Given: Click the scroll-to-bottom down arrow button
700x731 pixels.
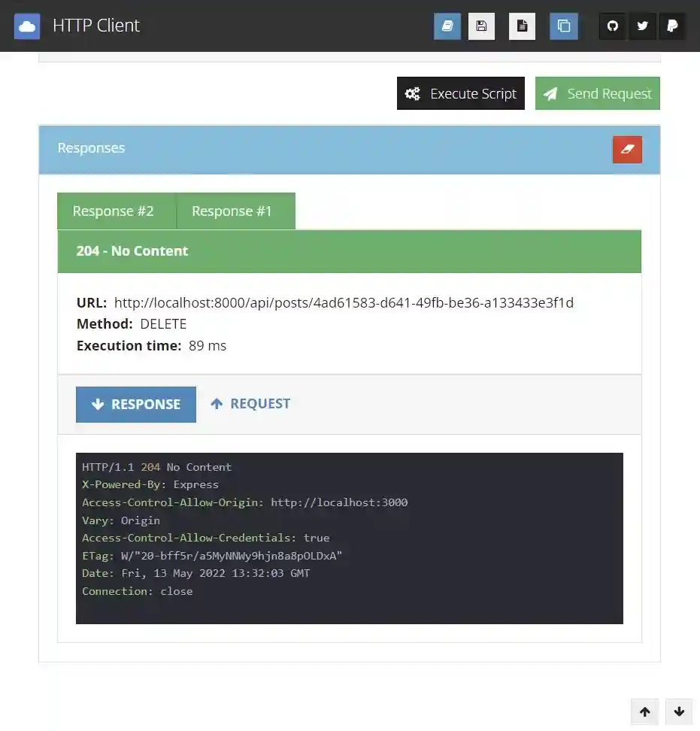Looking at the screenshot, I should tap(679, 712).
